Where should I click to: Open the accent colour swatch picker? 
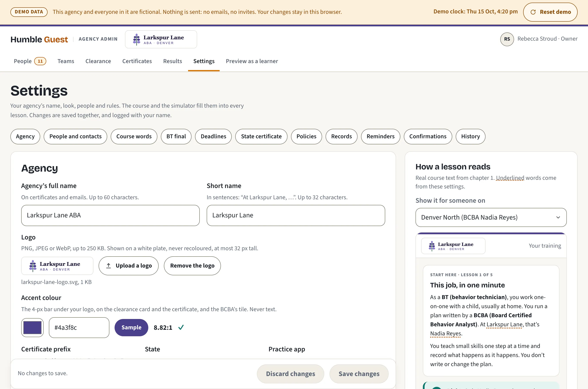32,327
